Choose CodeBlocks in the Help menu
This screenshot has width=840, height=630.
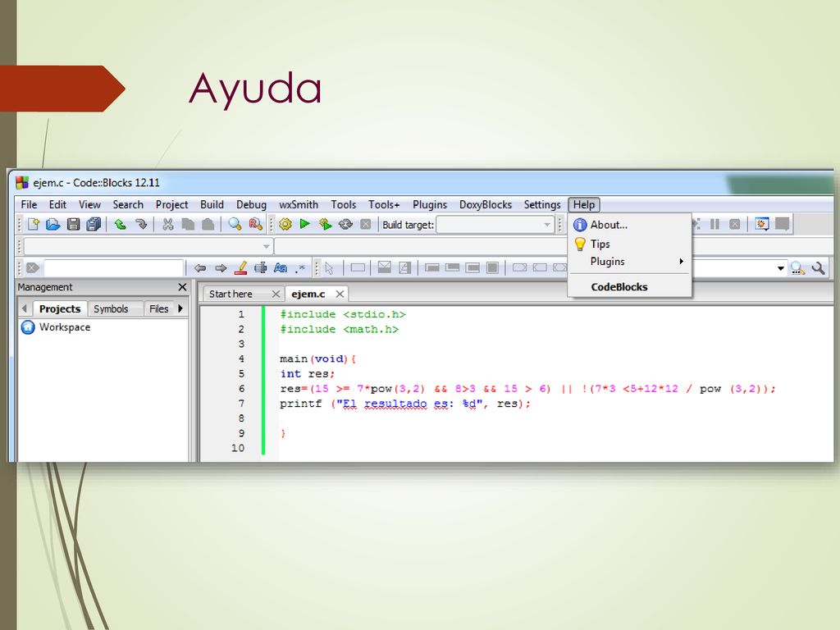(x=630, y=287)
